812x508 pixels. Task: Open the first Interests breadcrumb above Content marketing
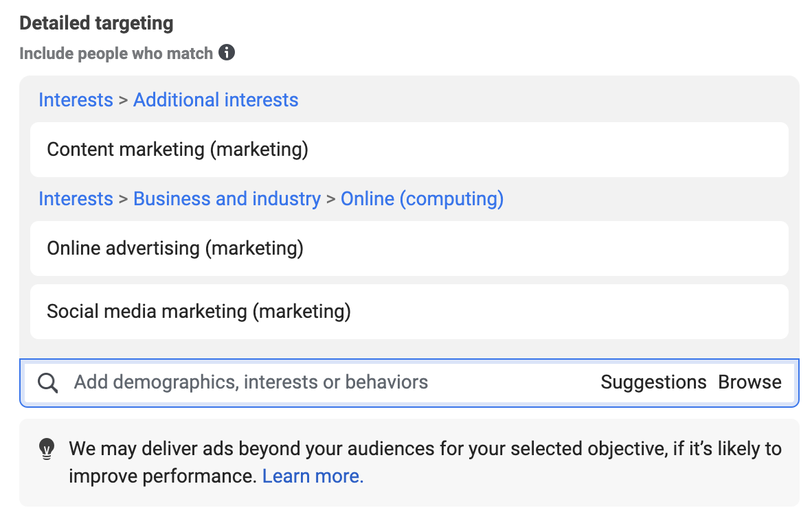coord(76,100)
